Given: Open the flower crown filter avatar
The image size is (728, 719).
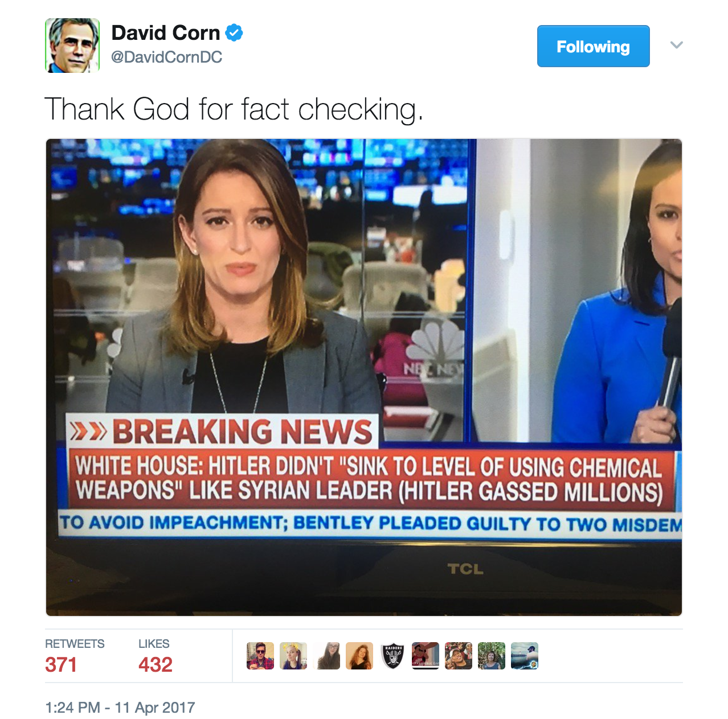Looking at the screenshot, I should (293, 656).
